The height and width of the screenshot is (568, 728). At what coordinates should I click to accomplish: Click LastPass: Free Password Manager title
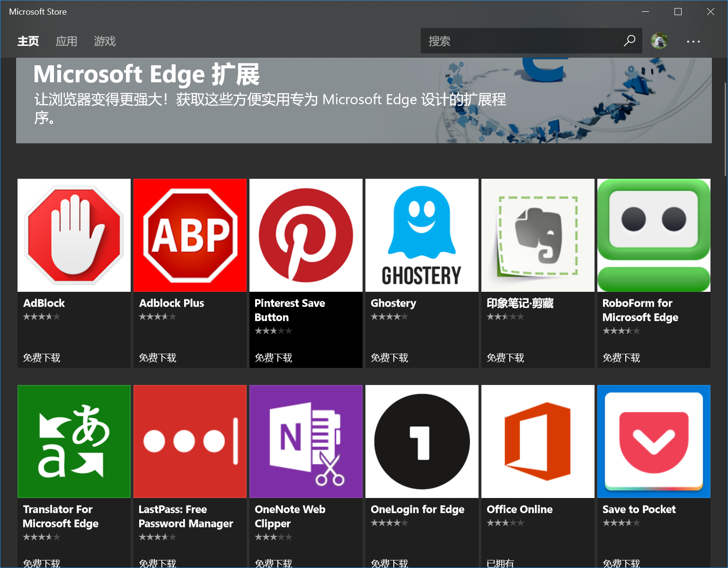point(186,516)
